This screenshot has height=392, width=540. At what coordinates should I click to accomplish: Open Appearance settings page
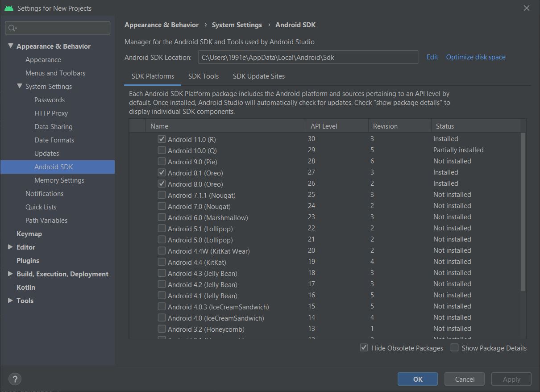click(x=43, y=60)
